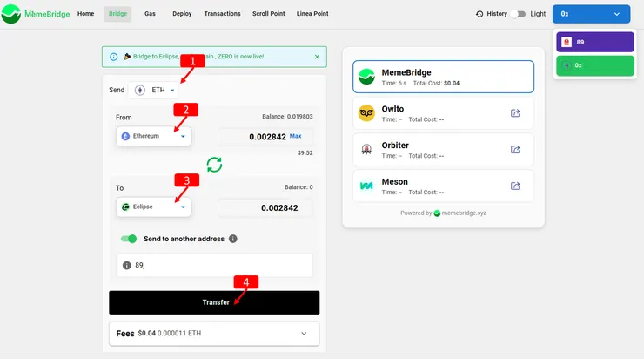Open Meson in external link

pyautogui.click(x=515, y=186)
